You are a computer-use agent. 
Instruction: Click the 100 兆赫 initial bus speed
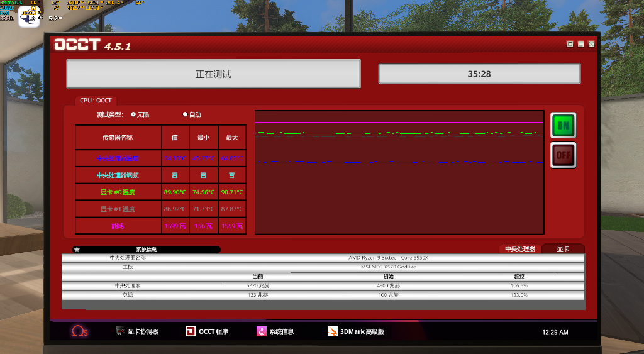[x=388, y=295]
